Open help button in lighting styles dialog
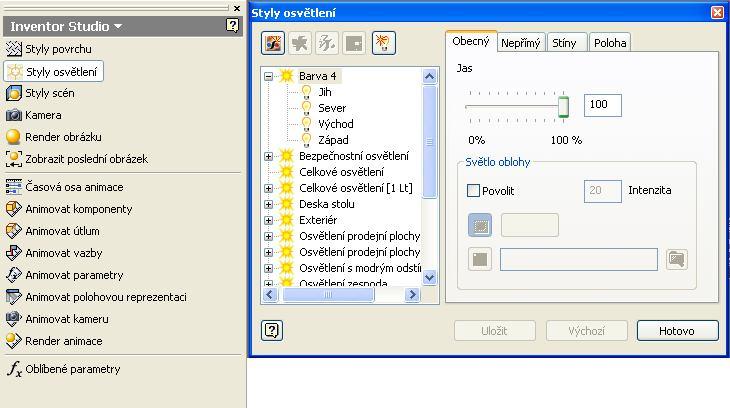The image size is (730, 408). coord(271,330)
